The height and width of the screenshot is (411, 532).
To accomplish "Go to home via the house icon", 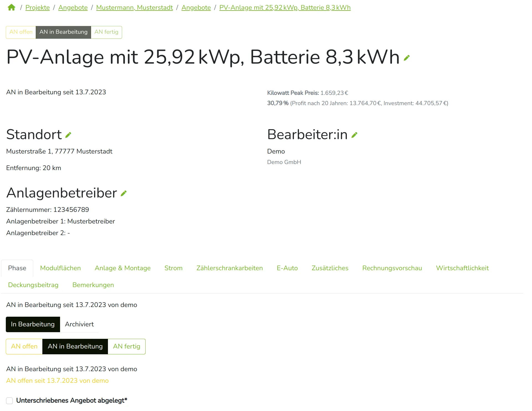I will pos(11,7).
